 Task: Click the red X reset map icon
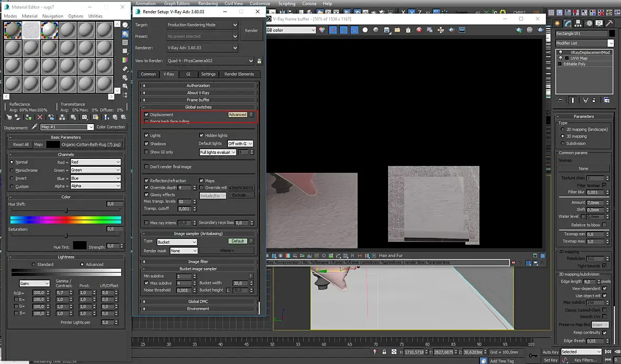click(x=39, y=117)
